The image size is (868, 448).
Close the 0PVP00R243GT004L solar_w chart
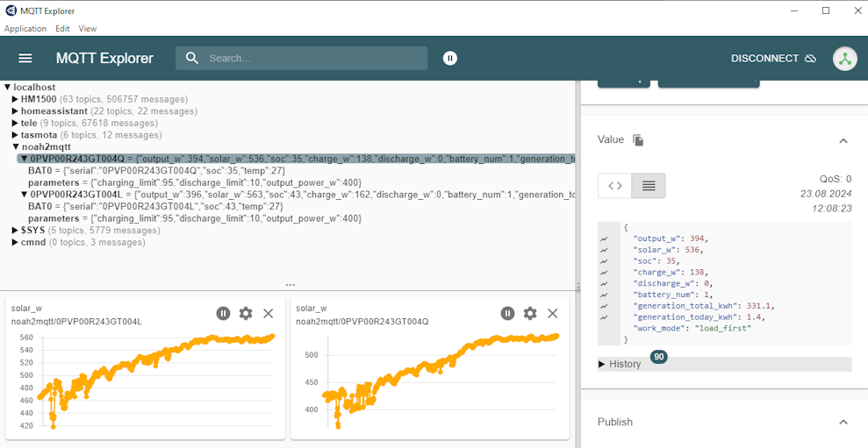click(269, 314)
